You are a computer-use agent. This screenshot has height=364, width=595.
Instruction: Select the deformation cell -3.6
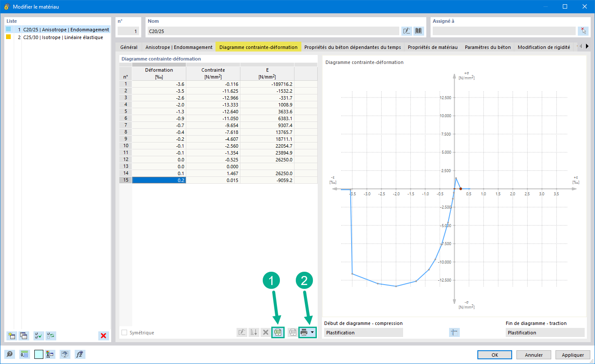point(159,84)
